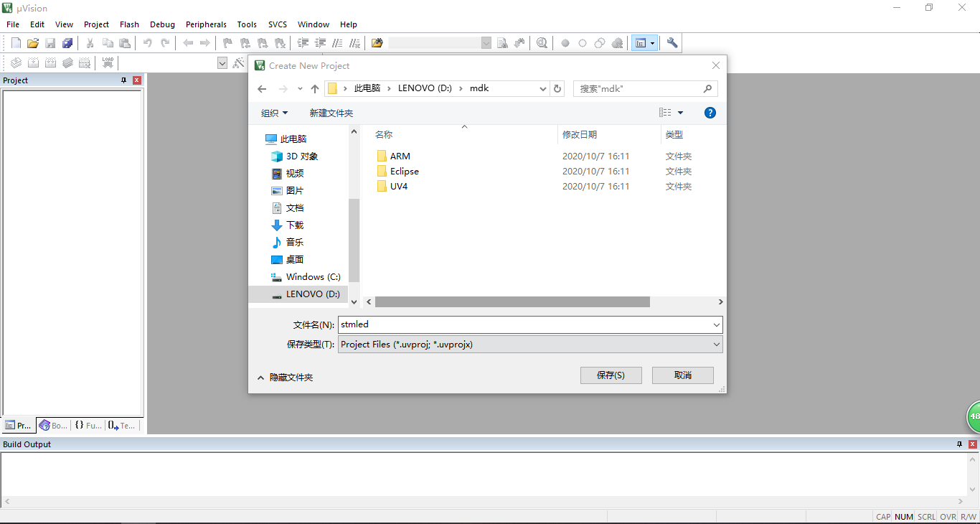Click the file name field containing stmled

click(530, 324)
